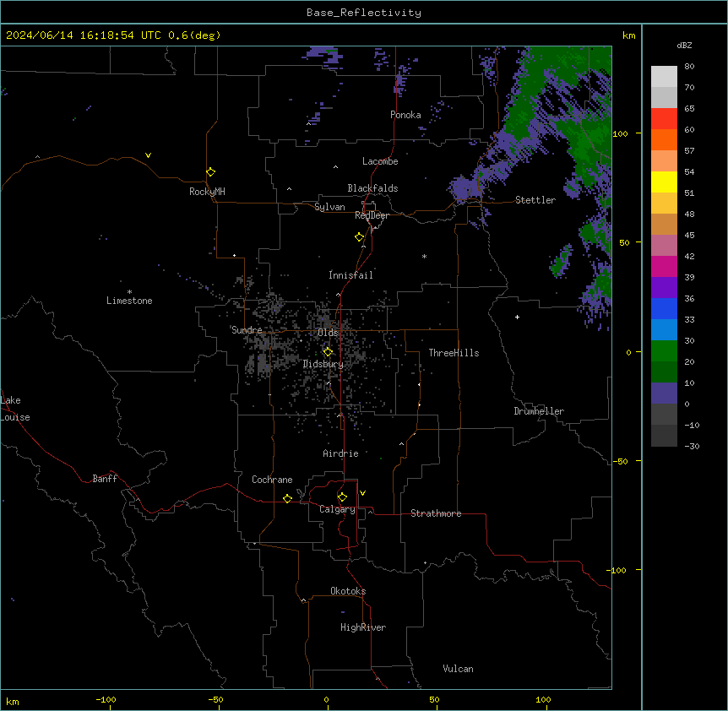The width and height of the screenshot is (728, 711).
Task: Click the Cochrane city label
Action: point(272,480)
